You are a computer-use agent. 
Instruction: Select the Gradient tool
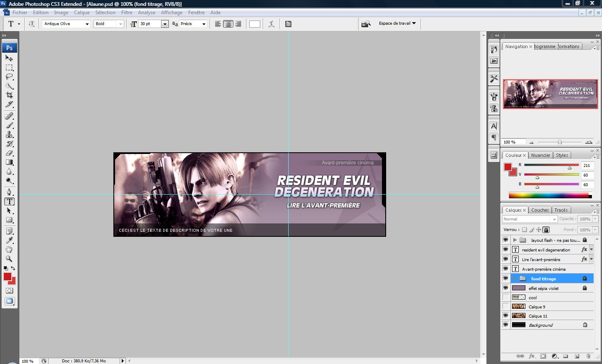(9, 162)
